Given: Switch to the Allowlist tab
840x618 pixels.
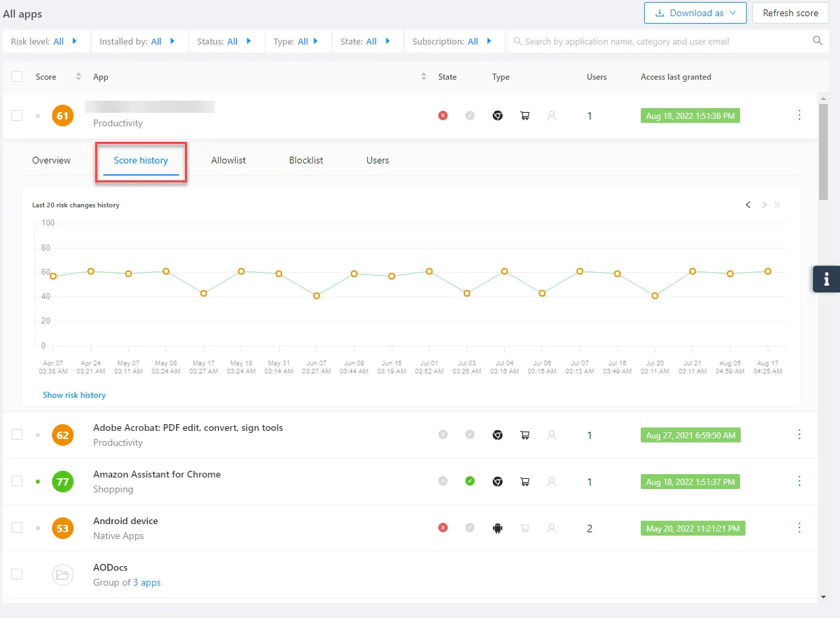Looking at the screenshot, I should click(228, 160).
